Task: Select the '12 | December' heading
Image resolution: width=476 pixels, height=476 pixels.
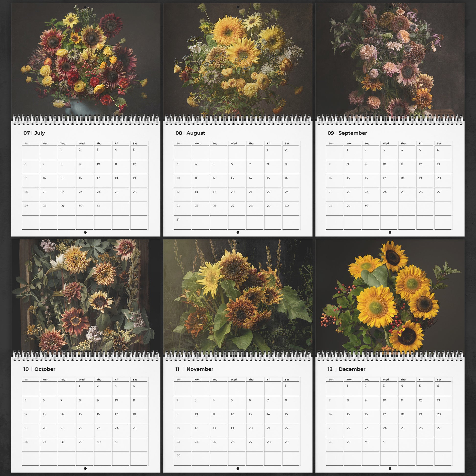Action: point(346,369)
